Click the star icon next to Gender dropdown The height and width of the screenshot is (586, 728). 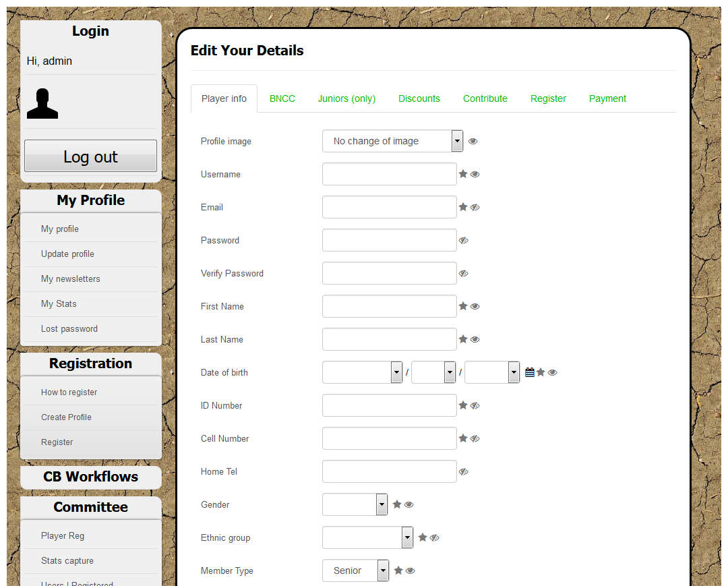click(x=397, y=504)
